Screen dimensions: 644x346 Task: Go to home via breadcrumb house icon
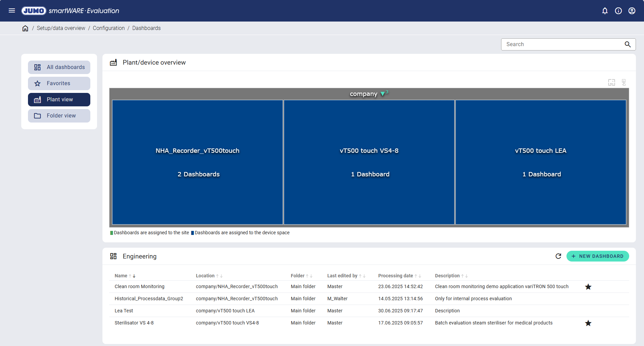click(x=25, y=28)
